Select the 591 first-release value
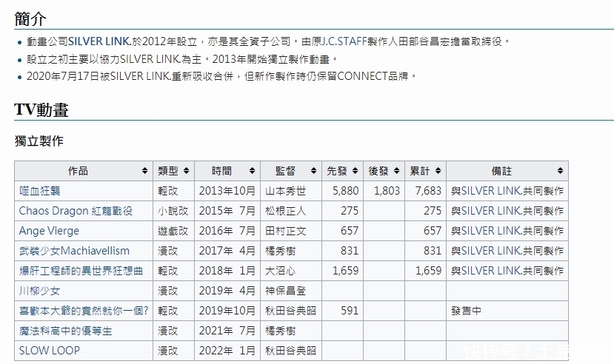This screenshot has height=364, width=614. point(350,311)
